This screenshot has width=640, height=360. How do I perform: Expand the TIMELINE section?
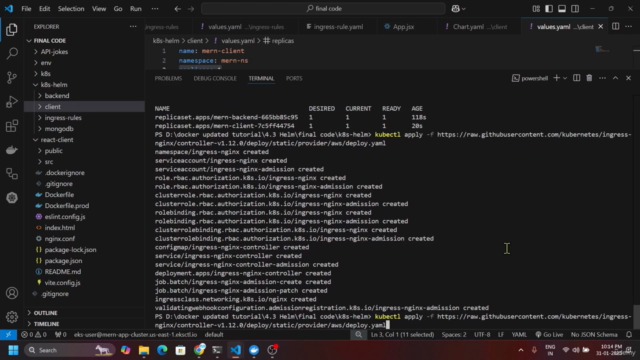pos(46,324)
